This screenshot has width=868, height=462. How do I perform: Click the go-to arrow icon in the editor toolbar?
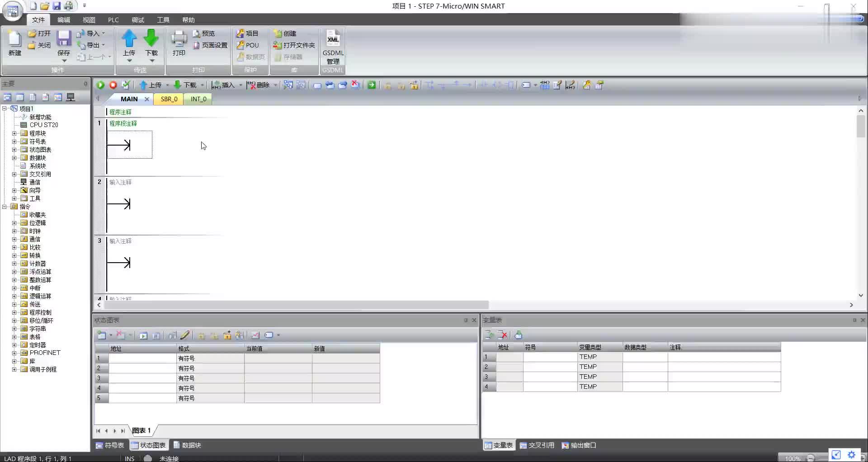(372, 85)
